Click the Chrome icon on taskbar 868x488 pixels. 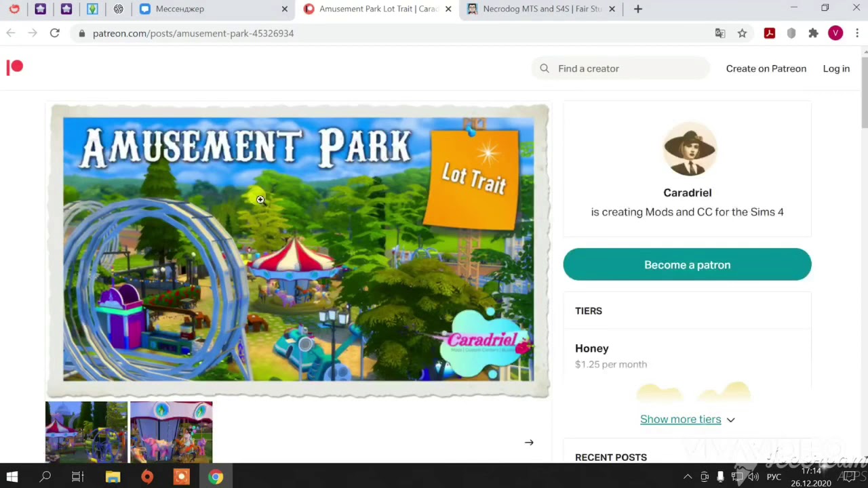point(216,477)
